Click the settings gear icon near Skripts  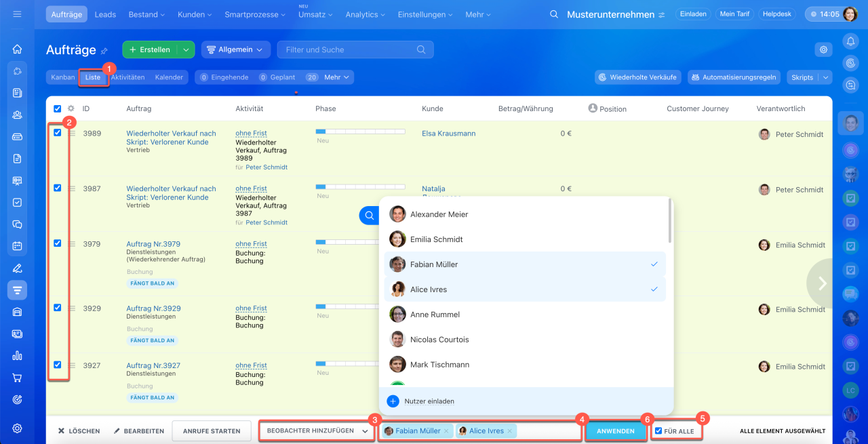[x=823, y=49]
